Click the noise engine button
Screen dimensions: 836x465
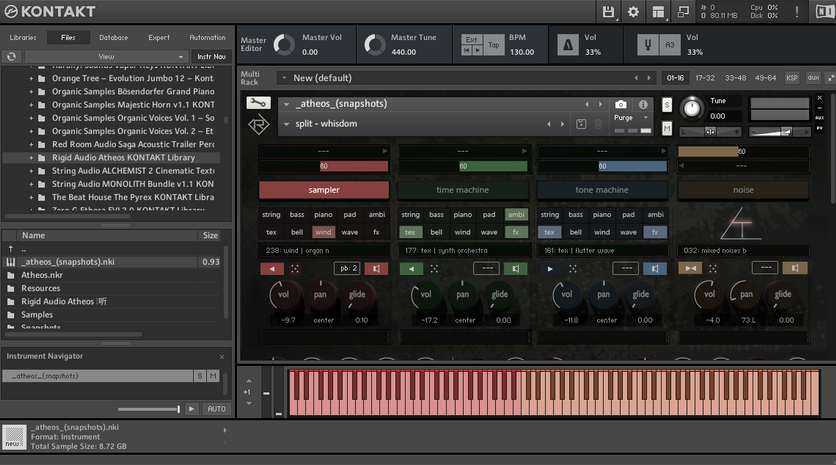[x=743, y=190]
